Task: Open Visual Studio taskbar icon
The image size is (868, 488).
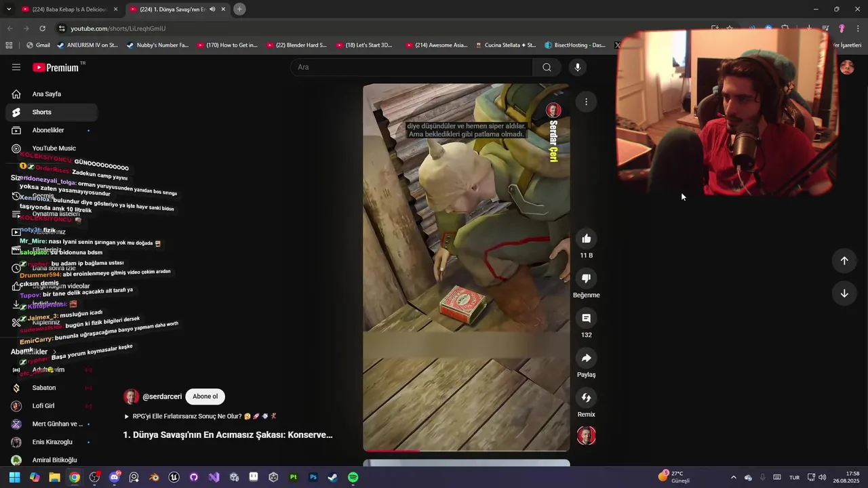Action: [214, 477]
